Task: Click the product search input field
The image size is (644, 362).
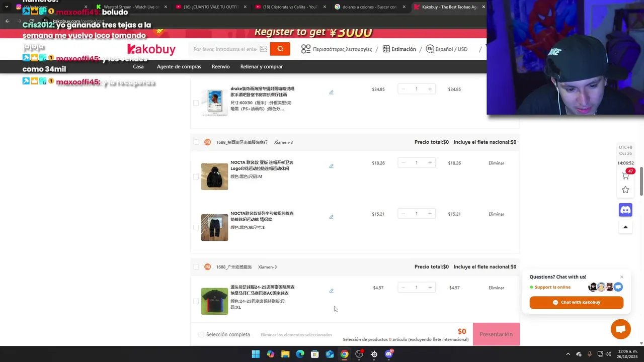Action: (225, 49)
